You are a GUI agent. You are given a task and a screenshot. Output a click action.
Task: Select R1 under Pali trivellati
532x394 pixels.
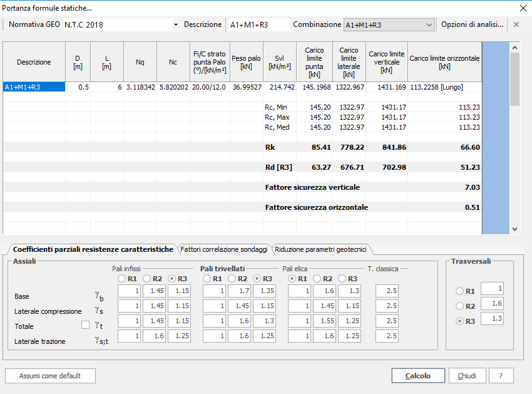(x=207, y=279)
